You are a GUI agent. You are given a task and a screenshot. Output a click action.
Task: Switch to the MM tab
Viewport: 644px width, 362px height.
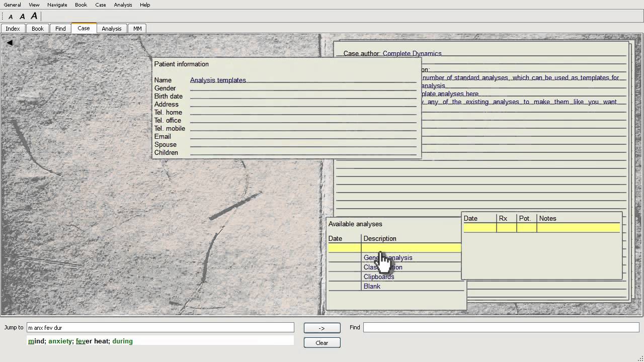pyautogui.click(x=137, y=29)
